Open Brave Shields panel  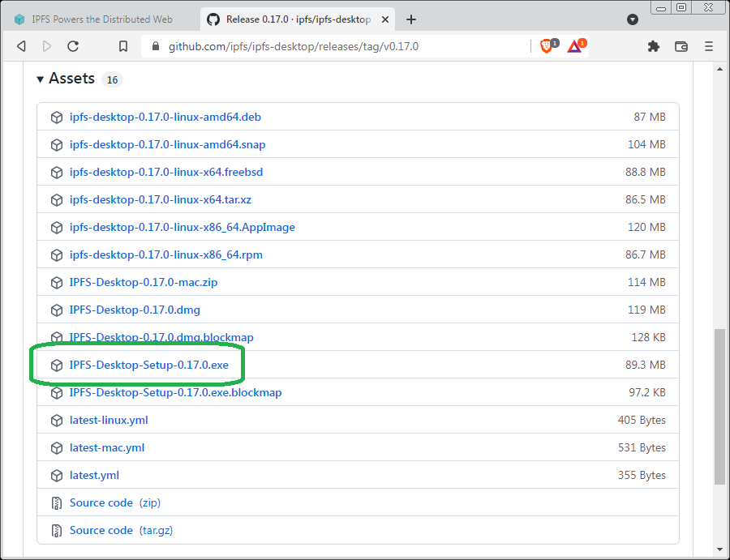pyautogui.click(x=548, y=45)
